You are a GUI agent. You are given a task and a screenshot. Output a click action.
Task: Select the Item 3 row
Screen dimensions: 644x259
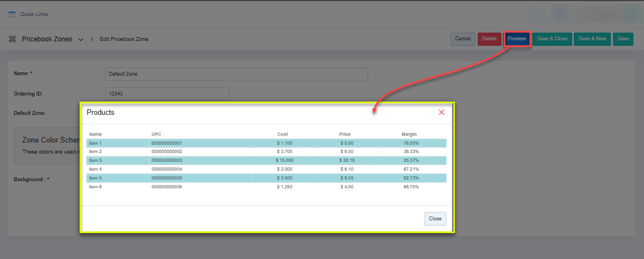[x=266, y=160]
